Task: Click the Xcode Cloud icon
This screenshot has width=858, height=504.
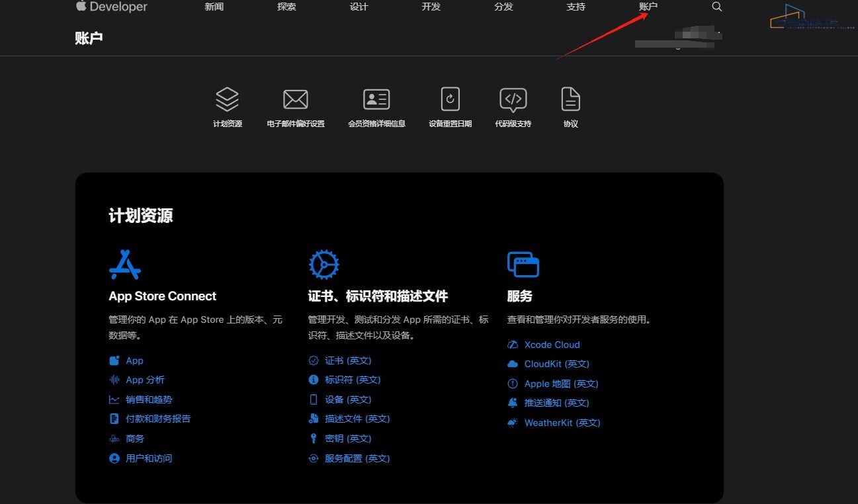Action: tap(513, 345)
